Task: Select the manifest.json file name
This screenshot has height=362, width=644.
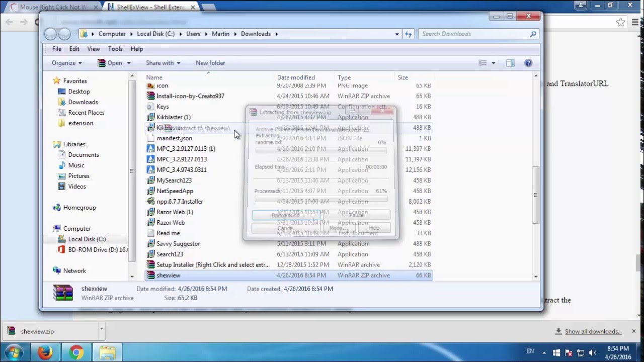Action: [x=174, y=138]
